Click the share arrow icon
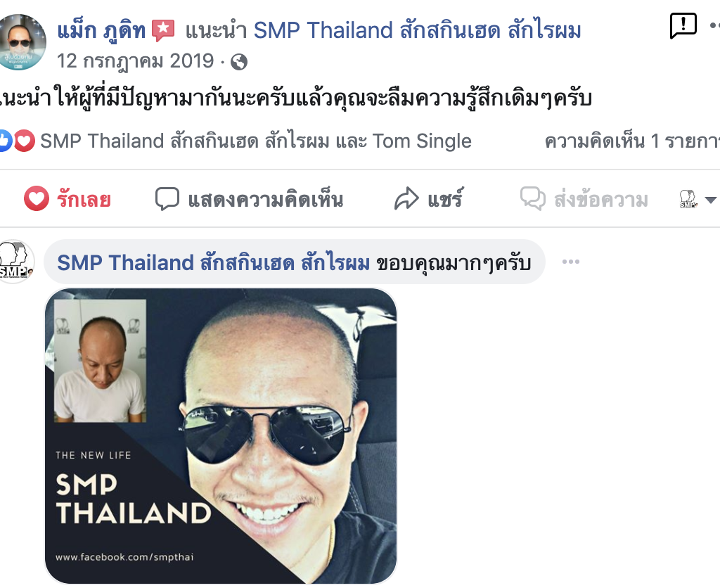Image resolution: width=720 pixels, height=588 pixels. click(x=406, y=199)
